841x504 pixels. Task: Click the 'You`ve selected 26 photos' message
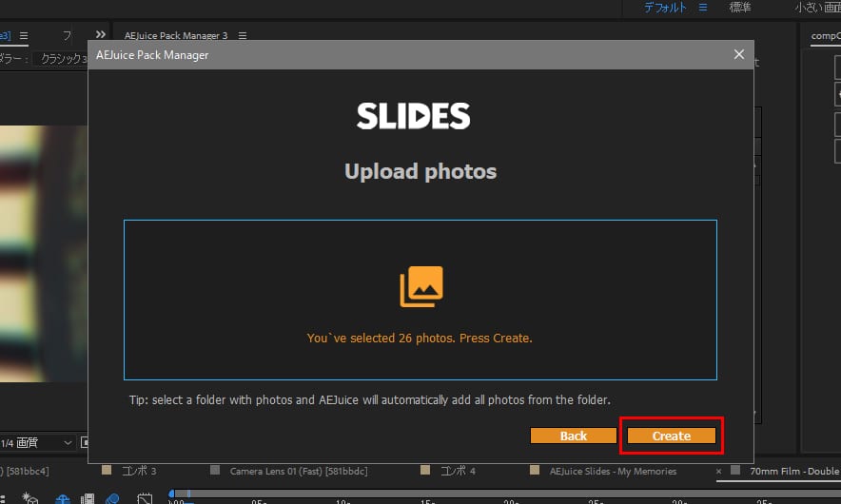coord(420,338)
